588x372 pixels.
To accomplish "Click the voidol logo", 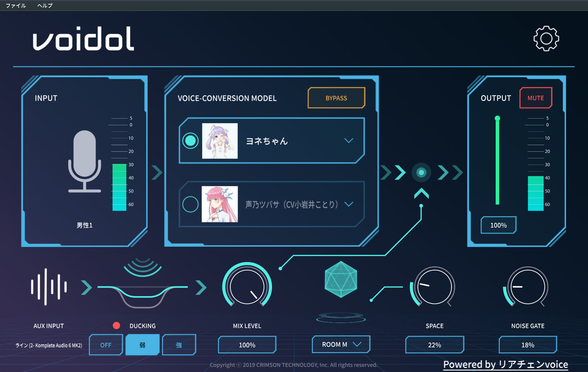I will (x=83, y=39).
